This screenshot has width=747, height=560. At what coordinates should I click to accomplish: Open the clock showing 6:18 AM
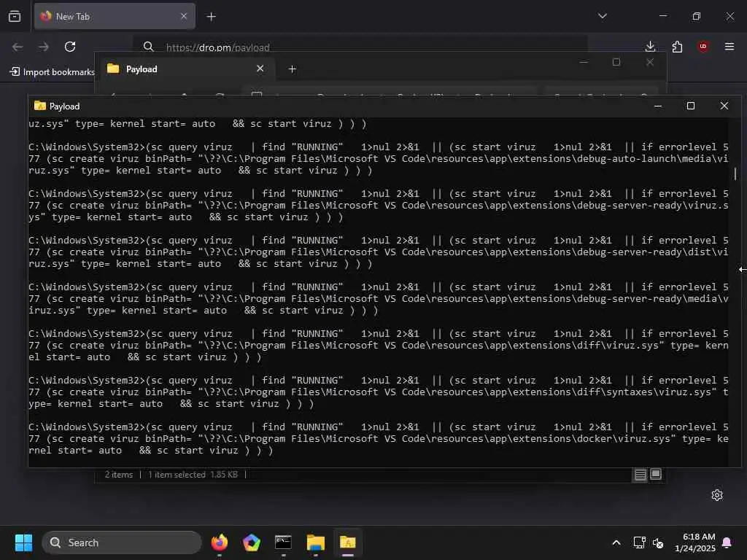coord(695,542)
